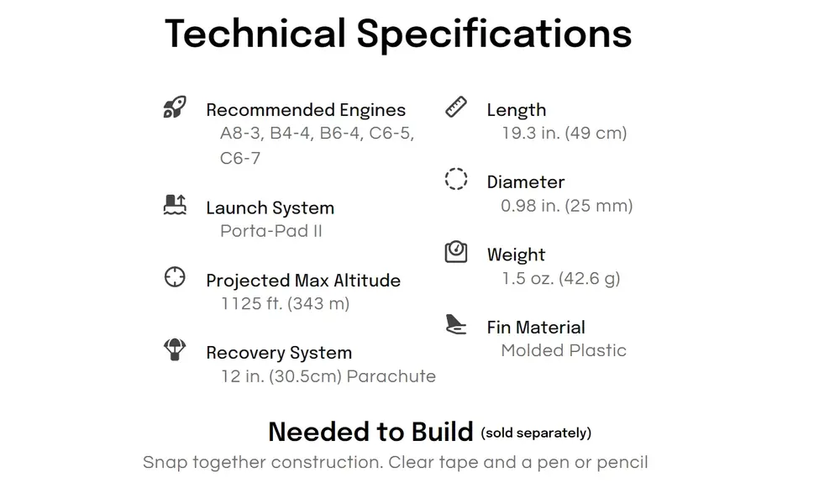Click the 1.5 oz. weight value
The height and width of the screenshot is (504, 840).
point(561,279)
